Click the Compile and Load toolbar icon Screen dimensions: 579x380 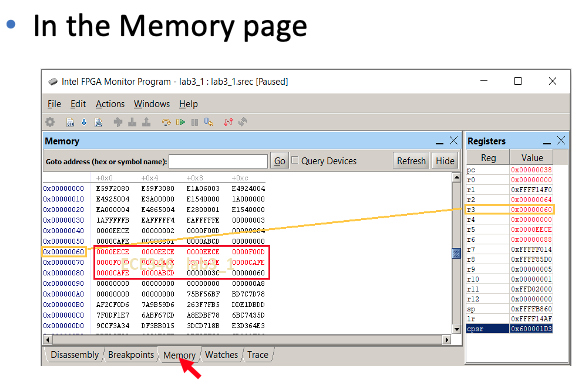(x=99, y=122)
